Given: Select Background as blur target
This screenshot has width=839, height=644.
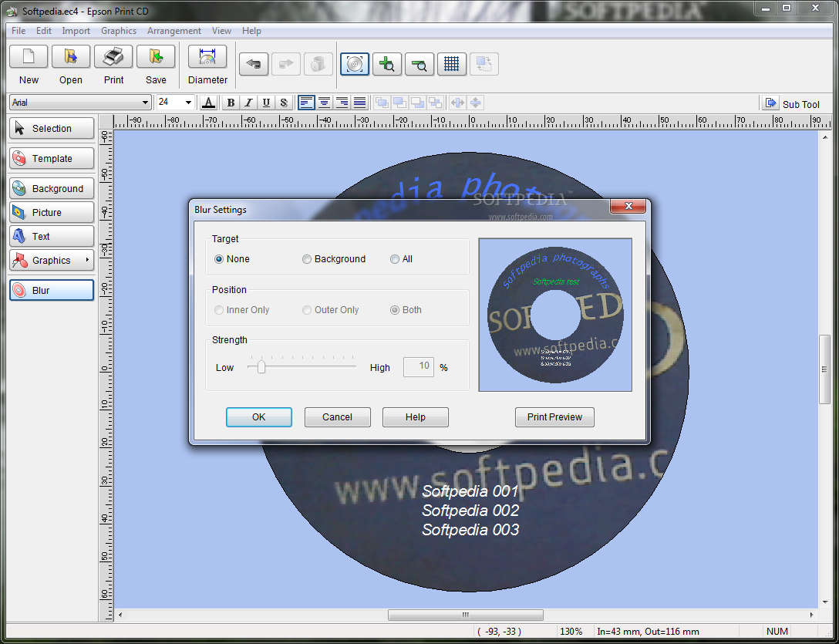Looking at the screenshot, I should [334, 259].
